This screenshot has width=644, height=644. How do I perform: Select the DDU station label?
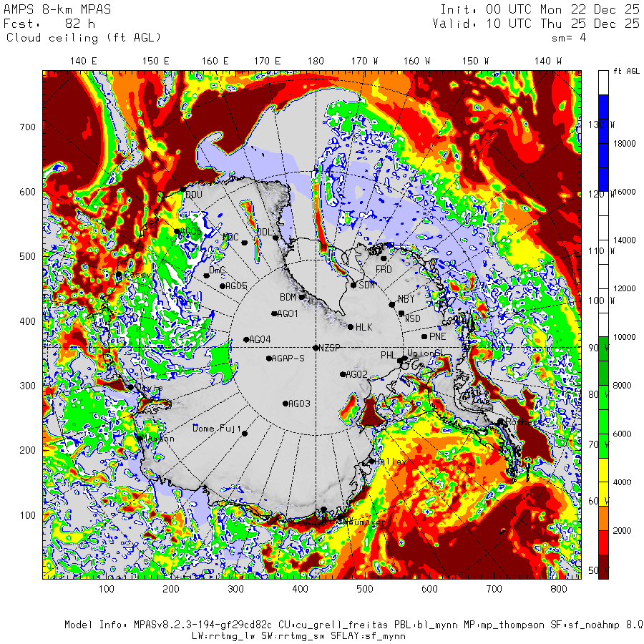click(194, 195)
